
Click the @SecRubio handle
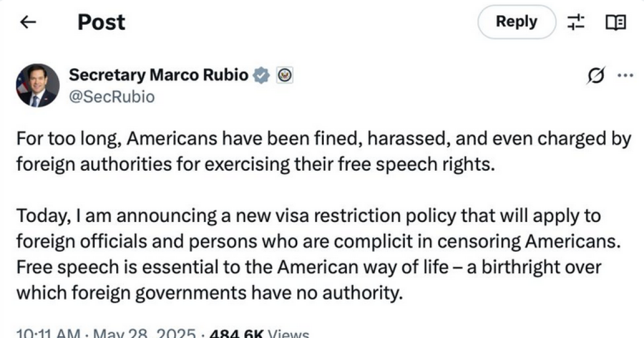(x=111, y=96)
